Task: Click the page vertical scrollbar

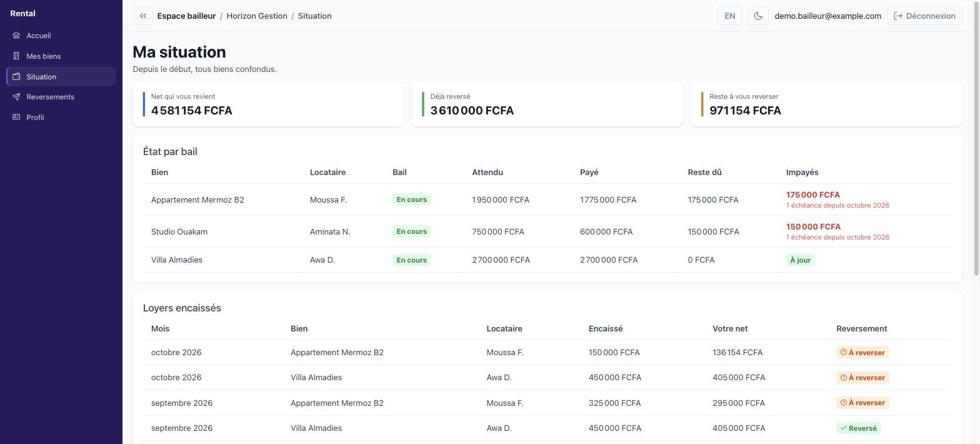Action: tap(976, 138)
